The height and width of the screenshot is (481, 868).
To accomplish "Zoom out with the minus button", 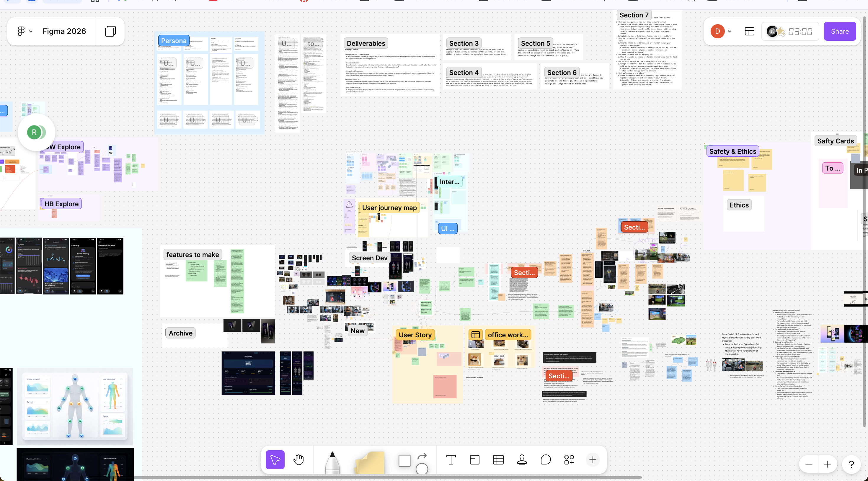I will [809, 464].
